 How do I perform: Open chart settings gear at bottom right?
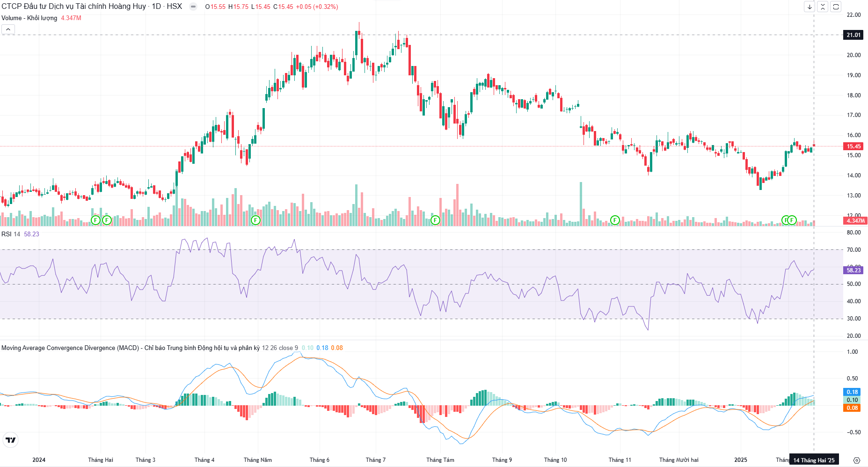[856, 460]
